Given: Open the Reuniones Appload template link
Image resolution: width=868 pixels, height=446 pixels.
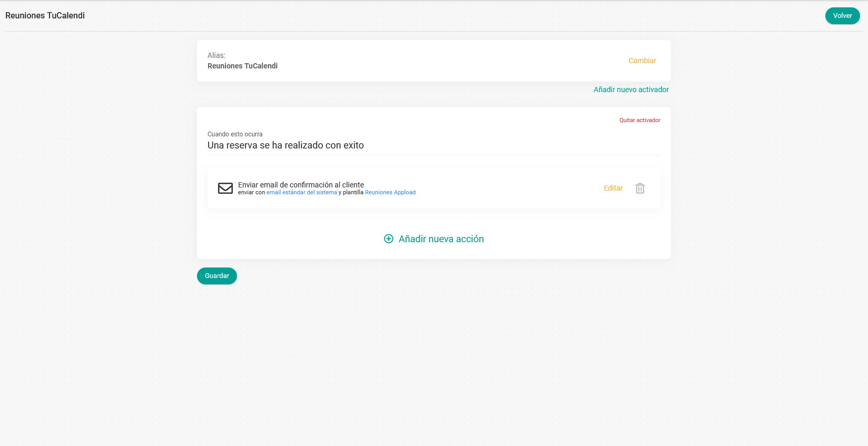Looking at the screenshot, I should pos(390,193).
